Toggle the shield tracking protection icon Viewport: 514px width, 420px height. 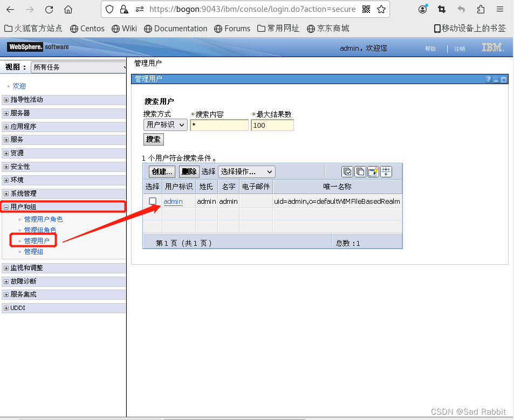click(x=109, y=9)
